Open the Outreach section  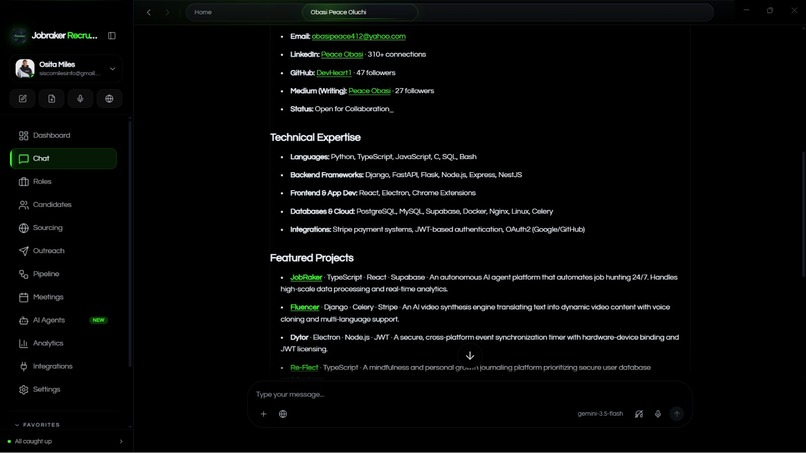pyautogui.click(x=63, y=251)
